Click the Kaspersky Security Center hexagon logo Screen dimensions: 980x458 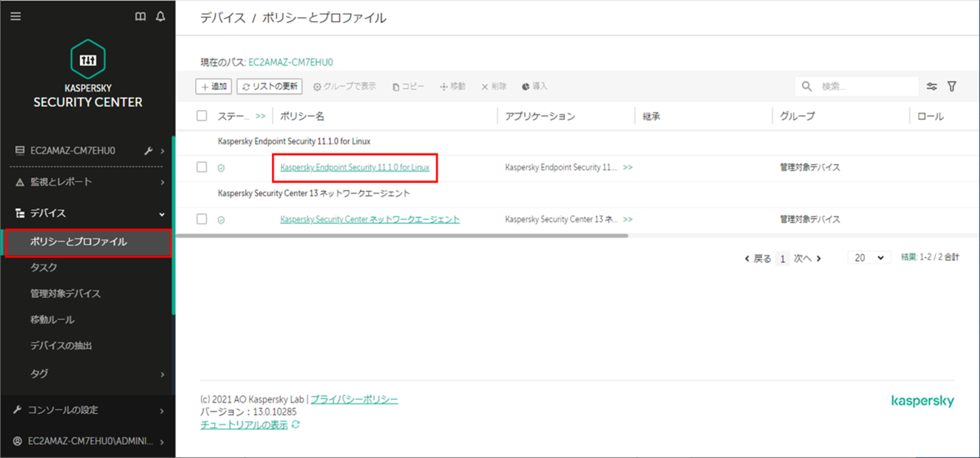coord(87,60)
